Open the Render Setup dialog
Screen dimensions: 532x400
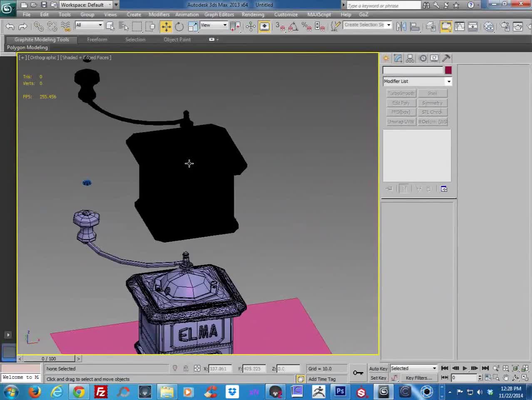[505, 27]
